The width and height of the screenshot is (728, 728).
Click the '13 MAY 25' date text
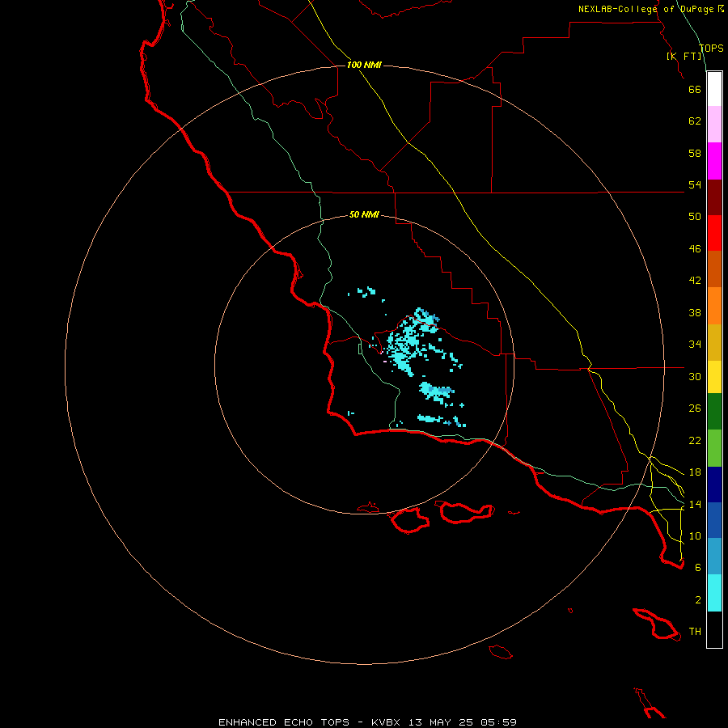440,722
